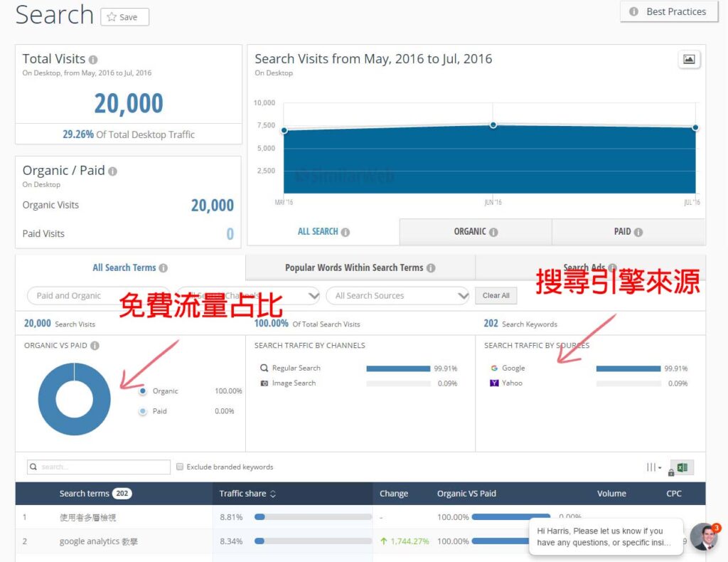Click the ALL SEARCH info icon
Viewport: 728px width, 562px height.
pos(346,232)
